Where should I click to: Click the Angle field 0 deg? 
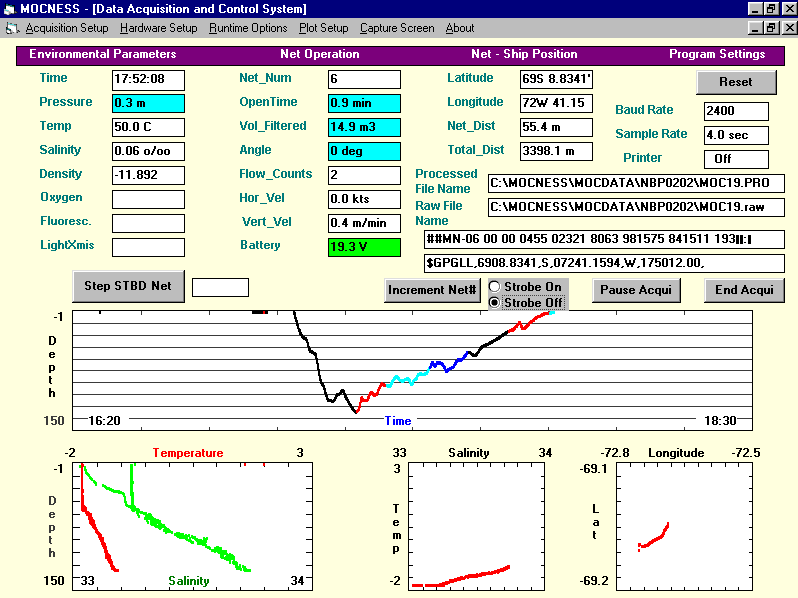tap(364, 151)
